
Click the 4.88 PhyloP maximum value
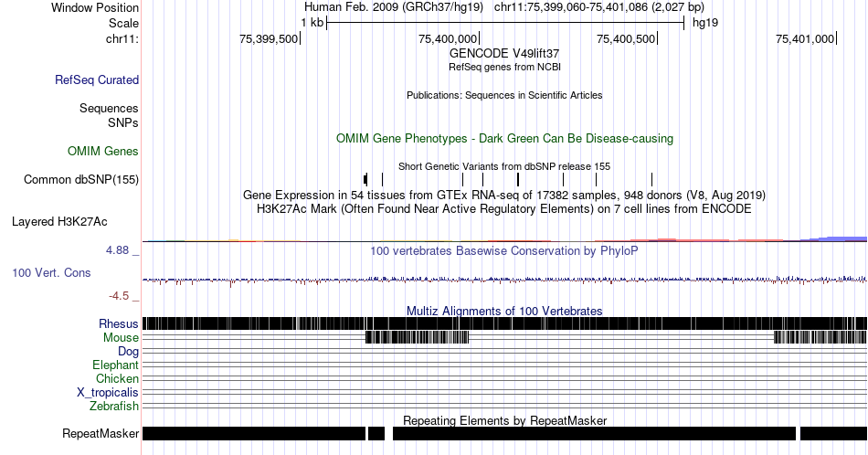coord(117,250)
